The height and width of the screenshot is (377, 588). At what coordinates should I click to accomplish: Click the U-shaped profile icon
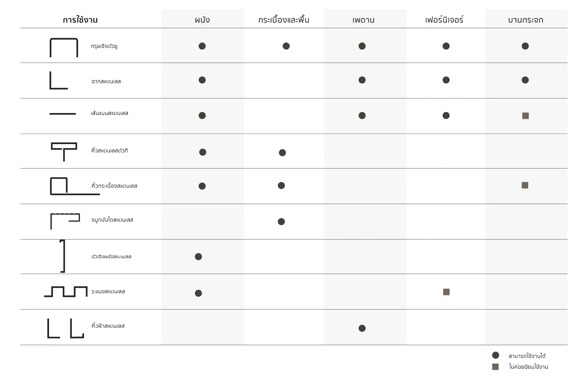pos(64,47)
